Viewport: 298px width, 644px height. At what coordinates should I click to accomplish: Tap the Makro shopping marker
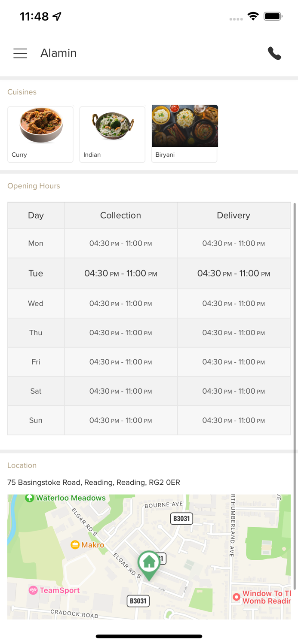(75, 545)
